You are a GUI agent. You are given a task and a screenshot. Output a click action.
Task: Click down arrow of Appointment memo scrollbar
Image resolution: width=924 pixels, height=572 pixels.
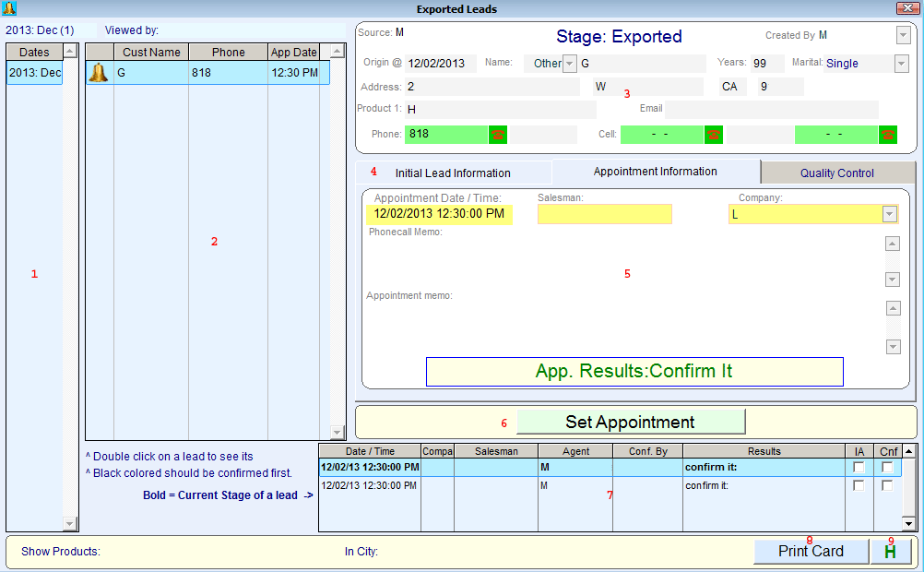tap(894, 347)
